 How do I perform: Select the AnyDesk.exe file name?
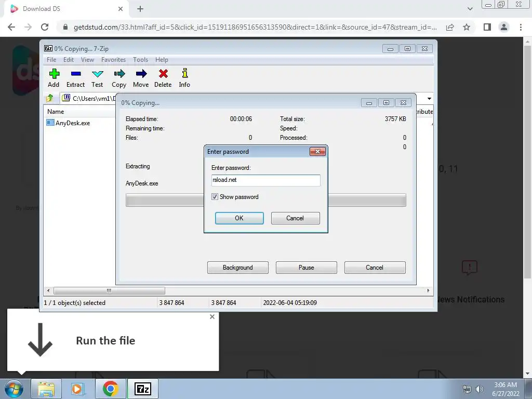[x=73, y=123]
